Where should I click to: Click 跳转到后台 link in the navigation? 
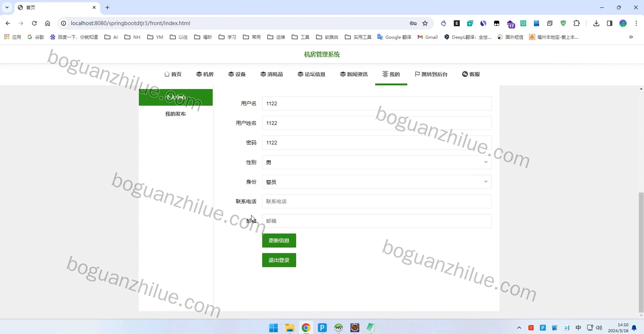point(431,74)
